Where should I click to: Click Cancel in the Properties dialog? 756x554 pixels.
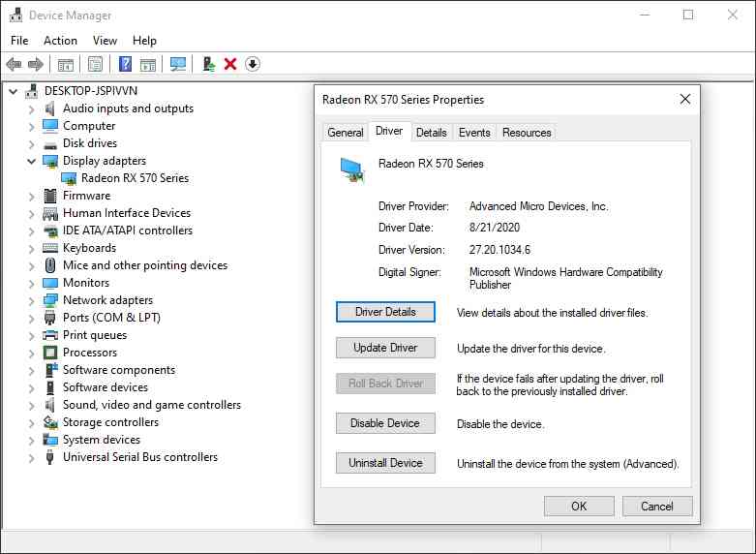pyautogui.click(x=657, y=506)
